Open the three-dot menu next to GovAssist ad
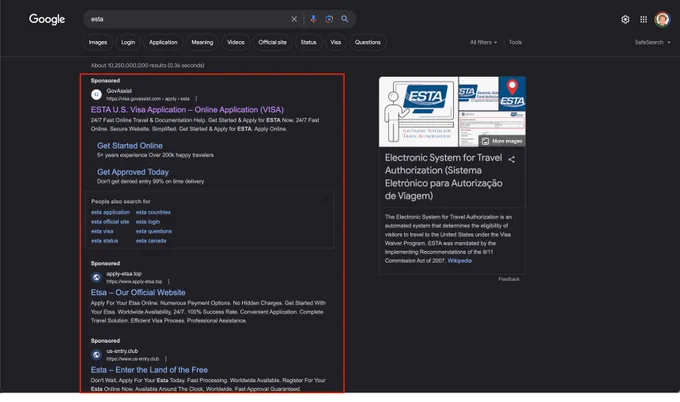Viewport: 680px width, 402px height. 196,99
